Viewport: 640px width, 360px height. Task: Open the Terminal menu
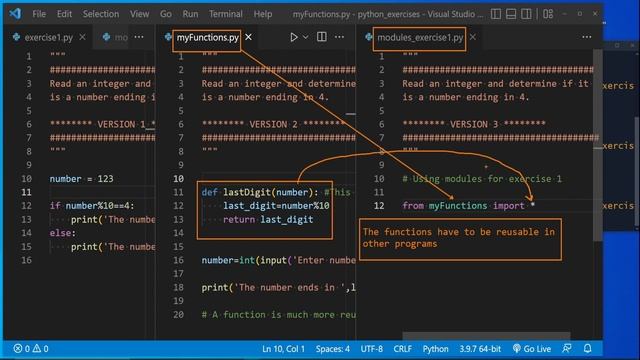[226, 14]
